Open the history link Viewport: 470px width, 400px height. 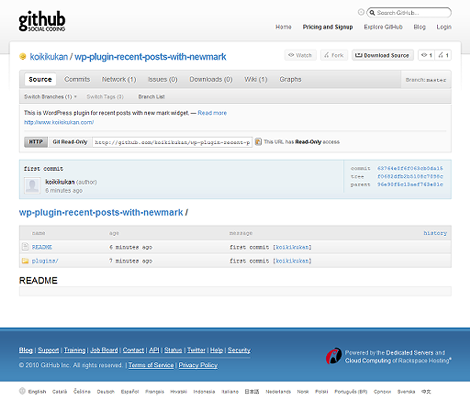pos(435,233)
